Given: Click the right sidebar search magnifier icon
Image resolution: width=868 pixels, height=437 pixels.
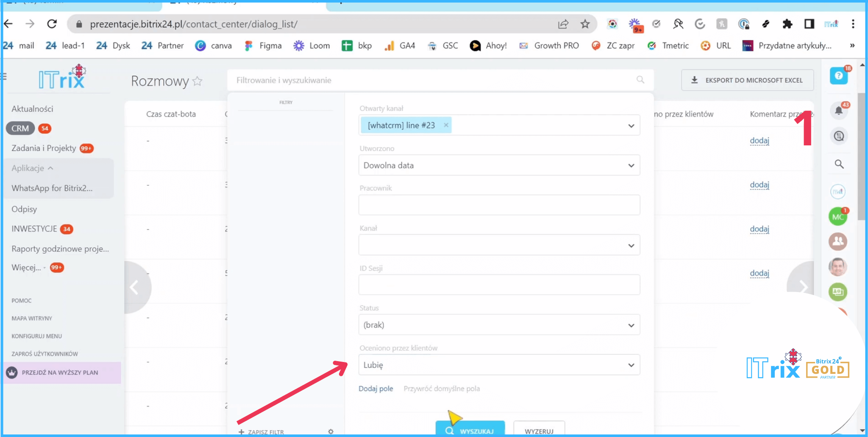Looking at the screenshot, I should pyautogui.click(x=839, y=164).
